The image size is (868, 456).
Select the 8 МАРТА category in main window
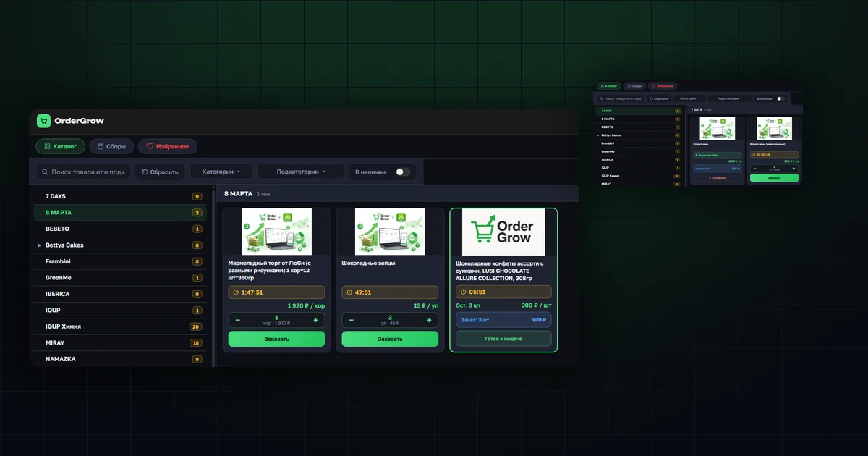119,213
